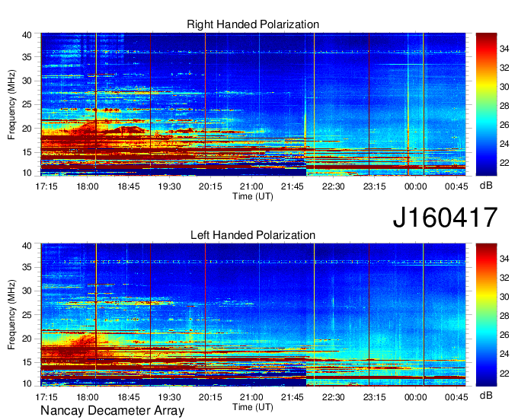Click 21:45 time tick on Right Handed plot
The image size is (518, 420).
point(293,186)
